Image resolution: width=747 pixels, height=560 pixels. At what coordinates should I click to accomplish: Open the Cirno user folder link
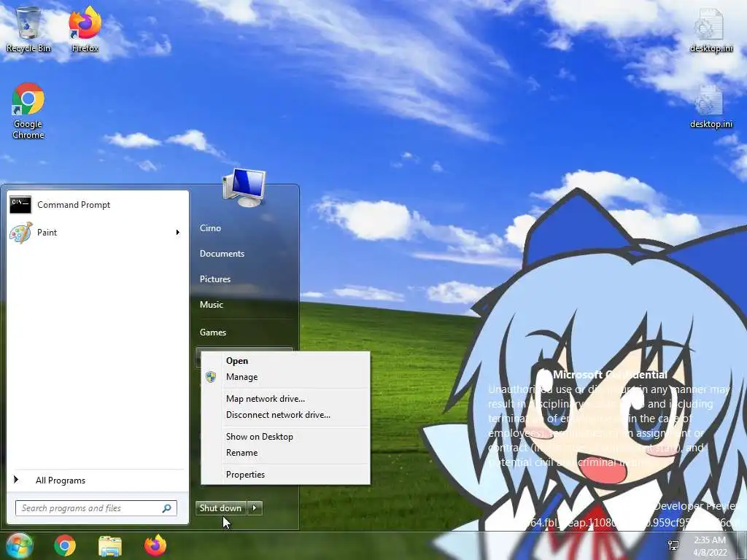point(210,228)
